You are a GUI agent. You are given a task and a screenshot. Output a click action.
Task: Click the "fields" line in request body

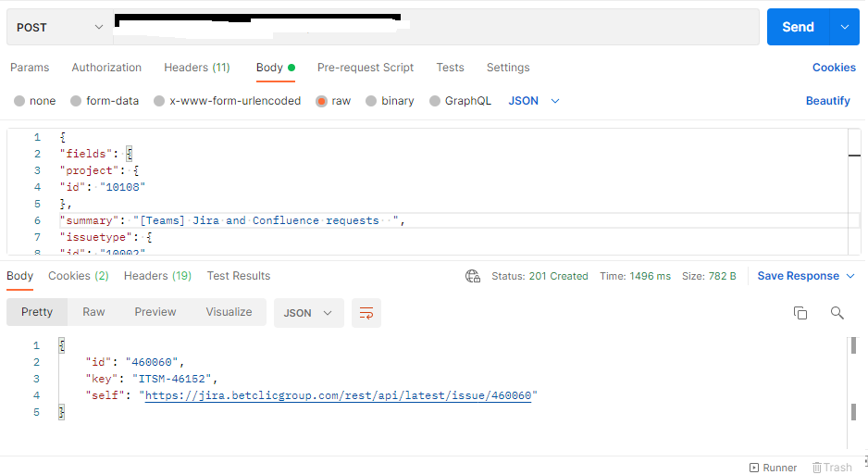95,154
